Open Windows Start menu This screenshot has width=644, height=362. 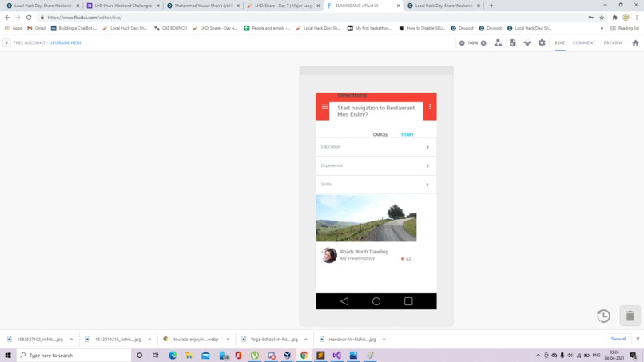point(8,356)
